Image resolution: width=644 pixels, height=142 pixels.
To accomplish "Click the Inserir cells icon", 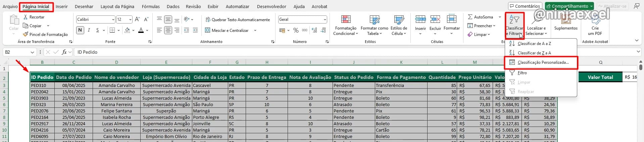I will (420, 19).
